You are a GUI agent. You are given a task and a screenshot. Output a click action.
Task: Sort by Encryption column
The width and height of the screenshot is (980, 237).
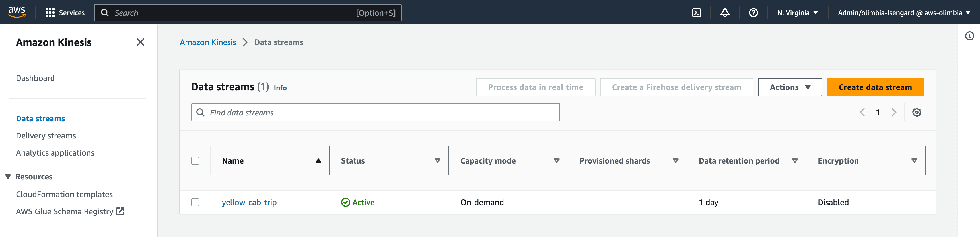914,161
